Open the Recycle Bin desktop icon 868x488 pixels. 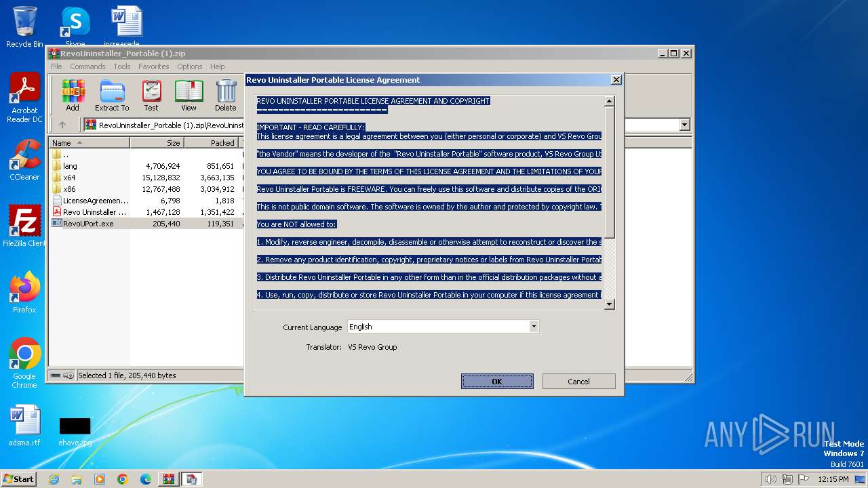24,26
